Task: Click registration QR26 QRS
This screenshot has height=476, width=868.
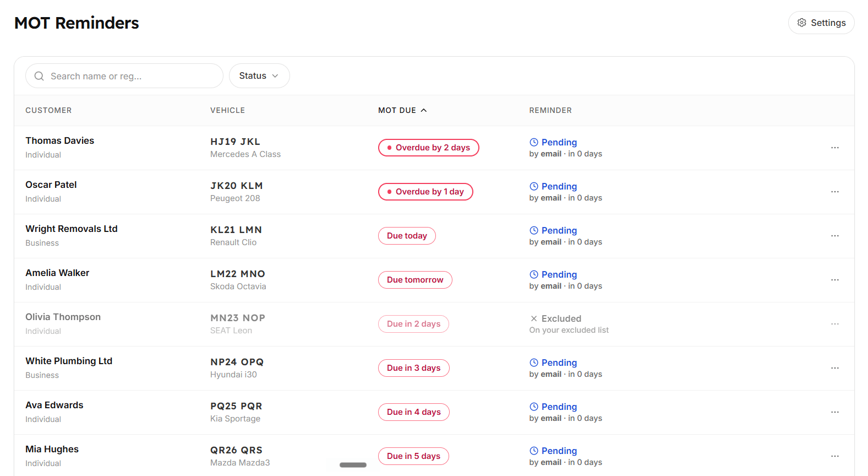Action: pyautogui.click(x=236, y=450)
